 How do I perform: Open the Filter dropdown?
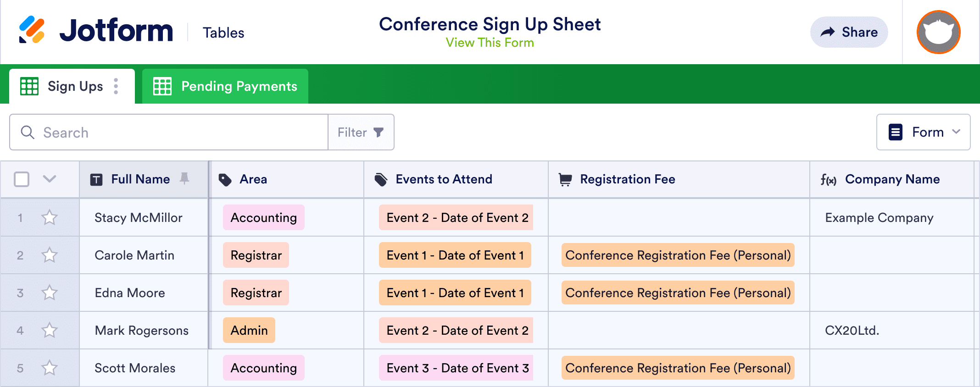coord(361,133)
